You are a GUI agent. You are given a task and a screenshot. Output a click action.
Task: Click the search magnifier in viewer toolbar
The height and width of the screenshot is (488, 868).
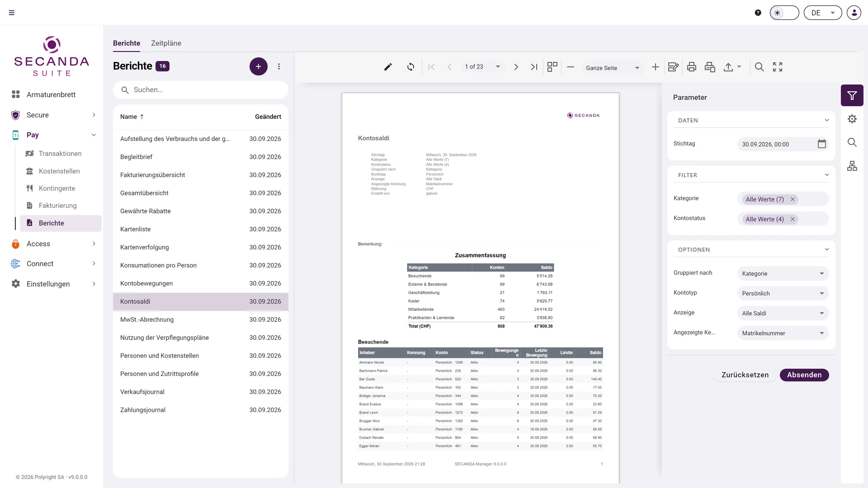(x=759, y=67)
